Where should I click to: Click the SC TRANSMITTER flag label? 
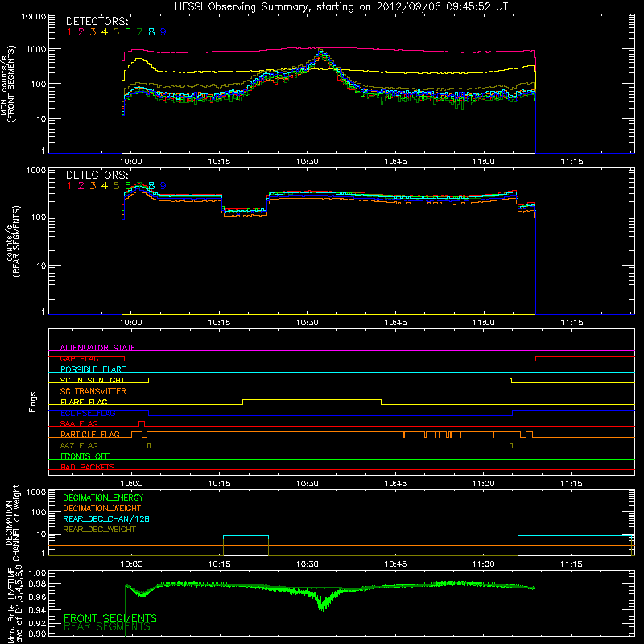93,391
